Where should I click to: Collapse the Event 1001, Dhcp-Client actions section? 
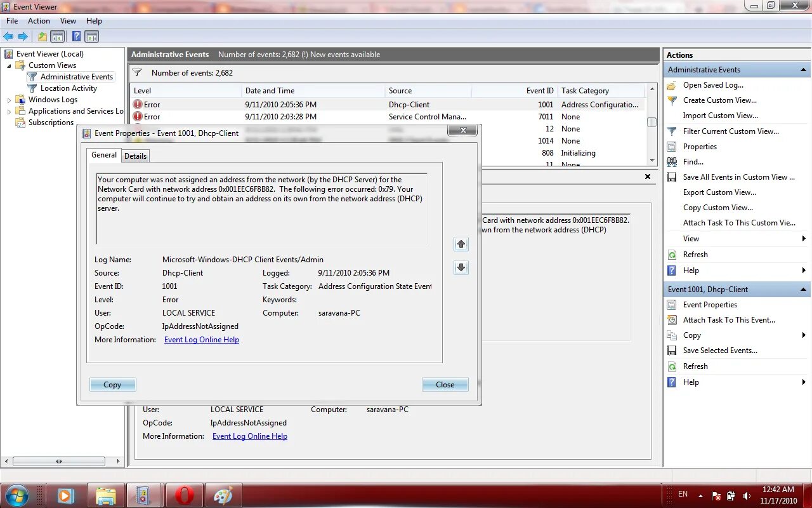pos(804,290)
